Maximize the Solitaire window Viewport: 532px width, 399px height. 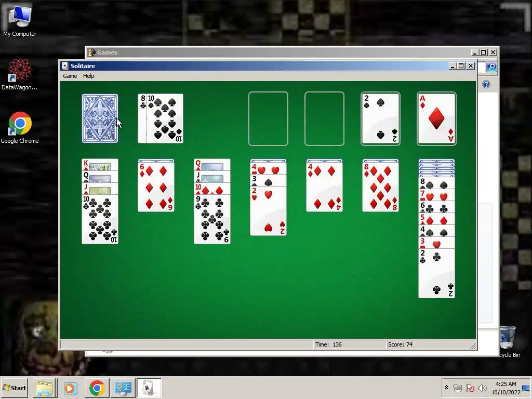click(461, 66)
